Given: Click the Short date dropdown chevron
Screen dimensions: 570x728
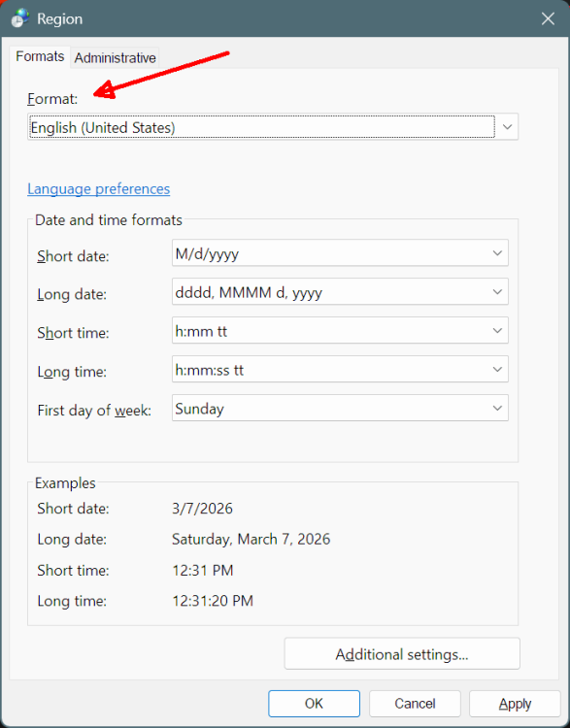Looking at the screenshot, I should (497, 253).
